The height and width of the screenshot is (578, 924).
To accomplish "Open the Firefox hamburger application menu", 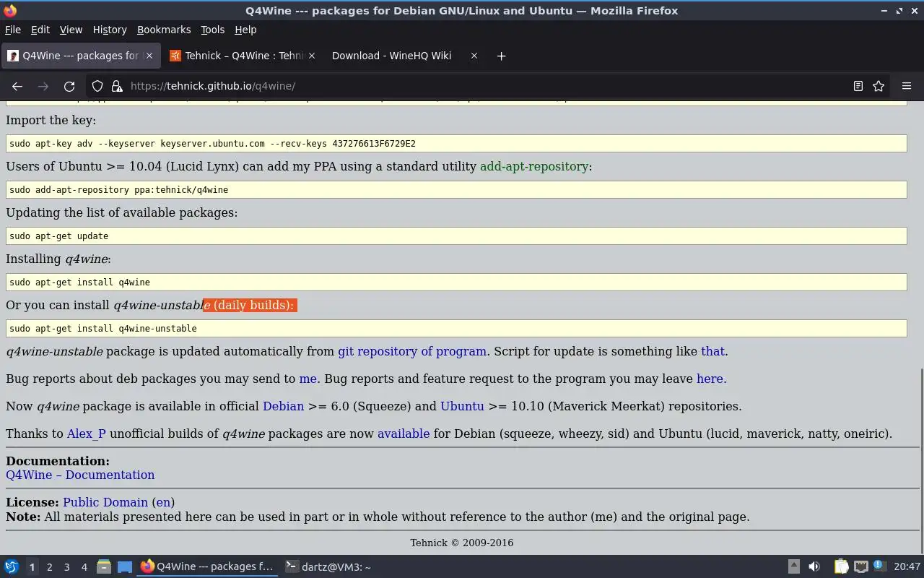I will click(x=907, y=86).
